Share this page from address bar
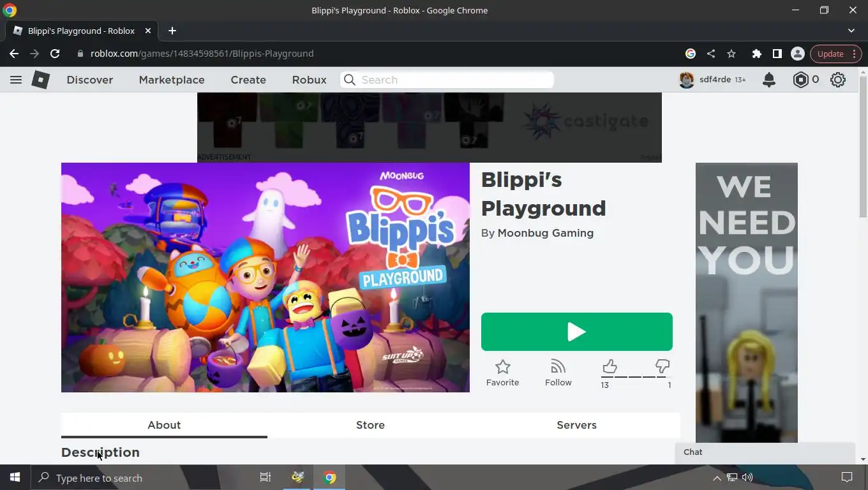868x490 pixels. (x=711, y=54)
